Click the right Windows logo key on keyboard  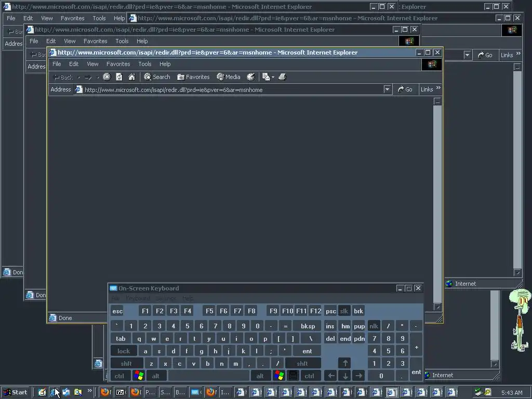pos(279,376)
